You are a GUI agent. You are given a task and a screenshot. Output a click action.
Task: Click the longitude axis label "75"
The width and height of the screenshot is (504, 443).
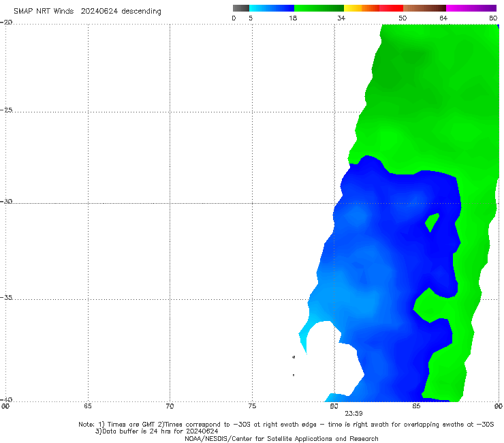[252, 406]
